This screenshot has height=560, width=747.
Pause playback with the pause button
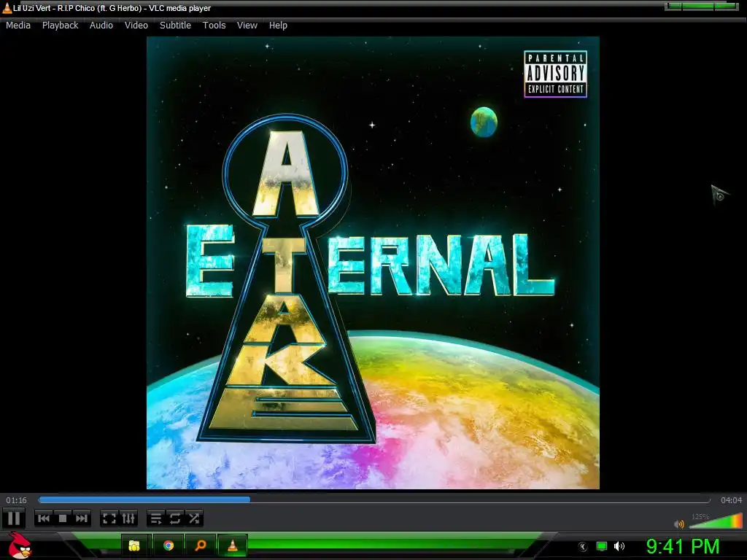coord(14,518)
